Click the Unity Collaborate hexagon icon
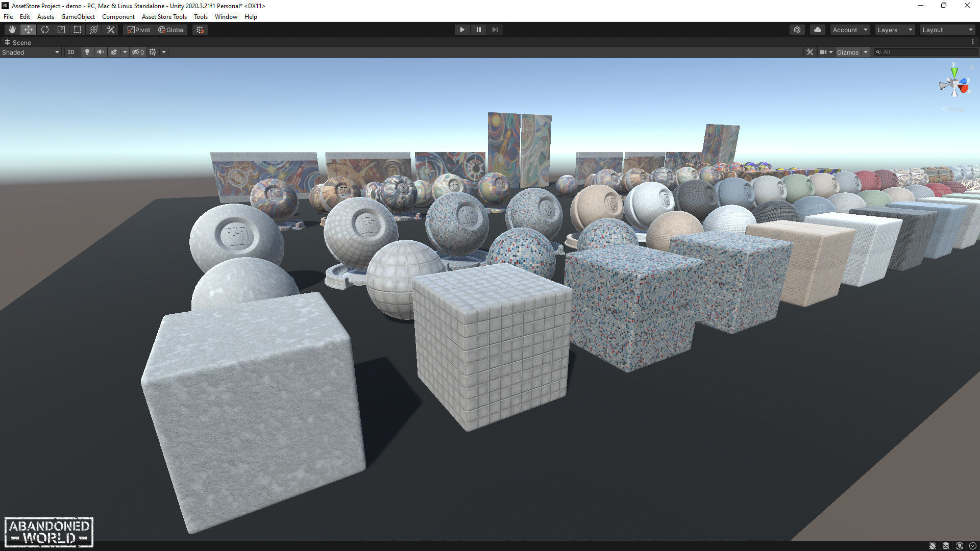 coord(797,30)
